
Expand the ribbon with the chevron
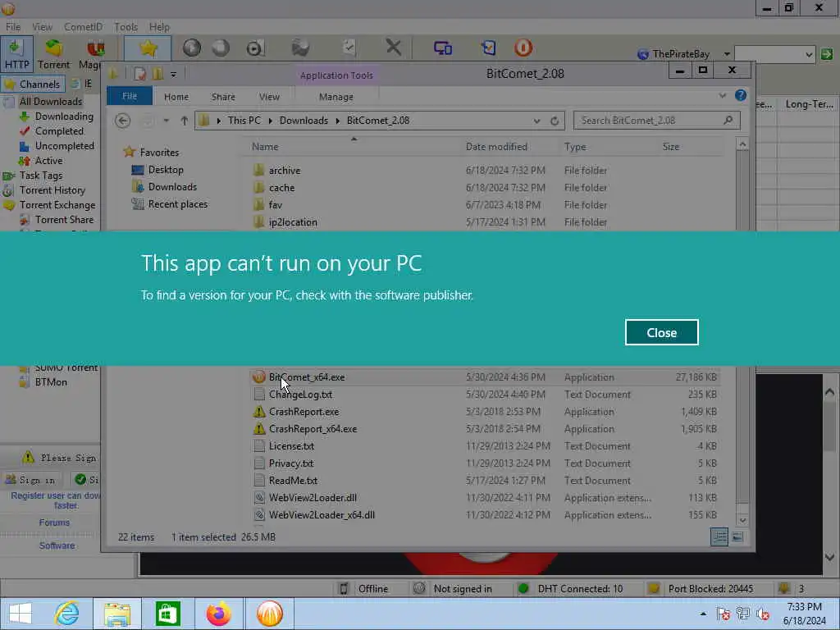(722, 95)
